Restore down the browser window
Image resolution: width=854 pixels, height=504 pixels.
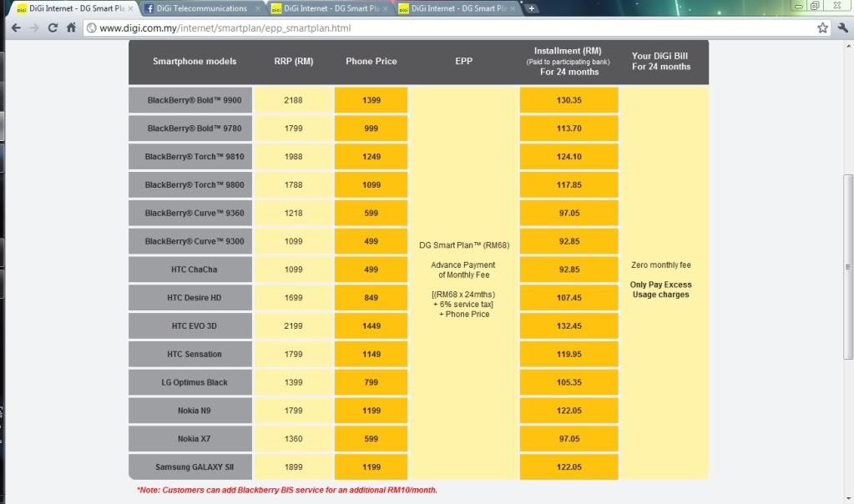814,5
